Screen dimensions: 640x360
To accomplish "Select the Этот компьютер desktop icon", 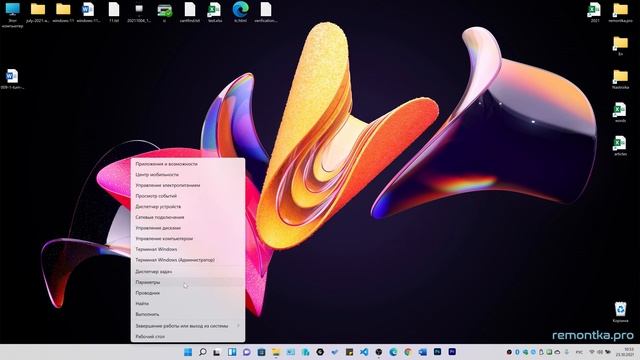I will (x=12, y=14).
